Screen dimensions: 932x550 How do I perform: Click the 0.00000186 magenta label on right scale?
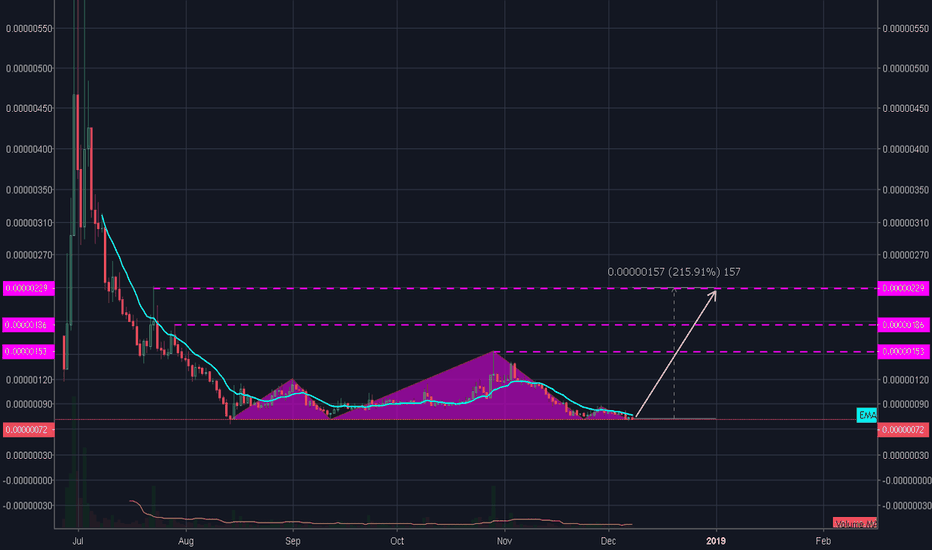coord(903,325)
